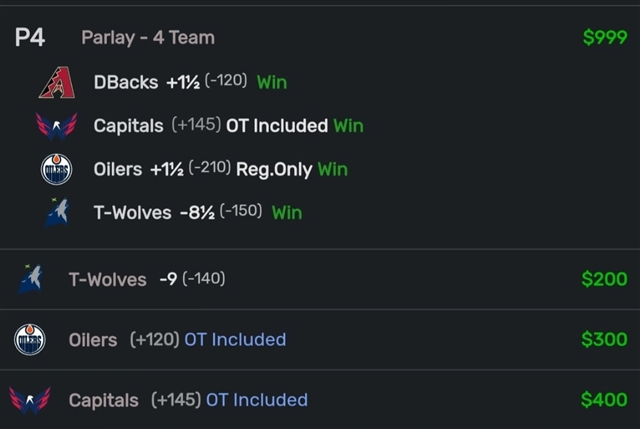Select the $300 Oilers wager amount

(604, 340)
